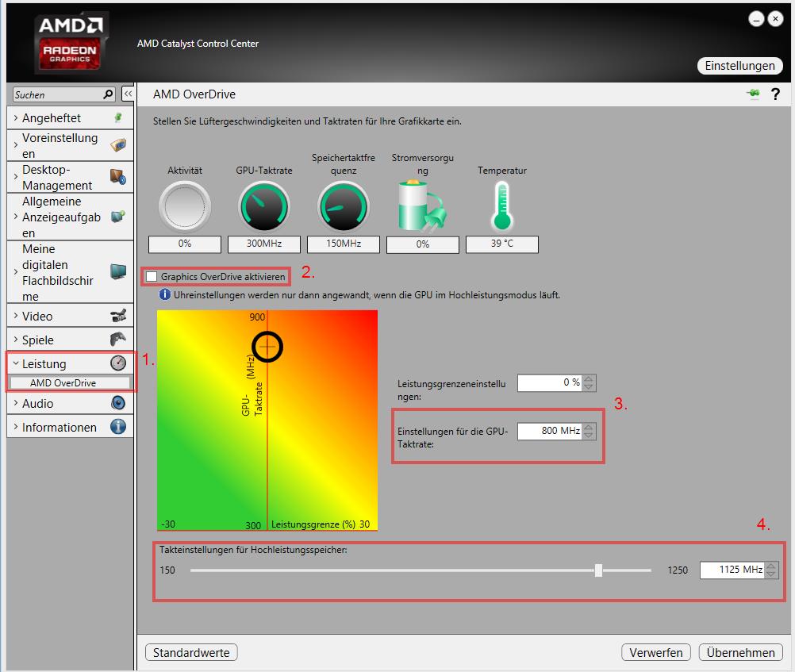Expand the Audio section
Screen dimensions: 795x672
(16, 403)
